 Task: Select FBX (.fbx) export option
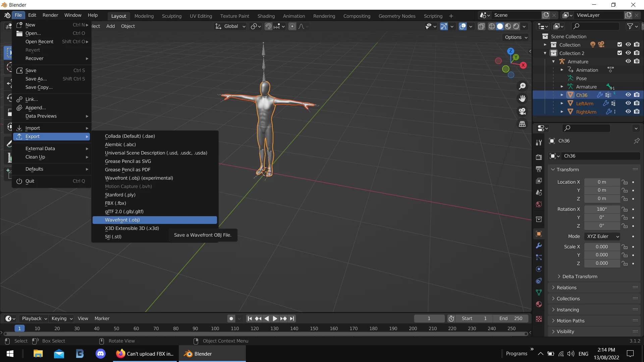pyautogui.click(x=115, y=203)
